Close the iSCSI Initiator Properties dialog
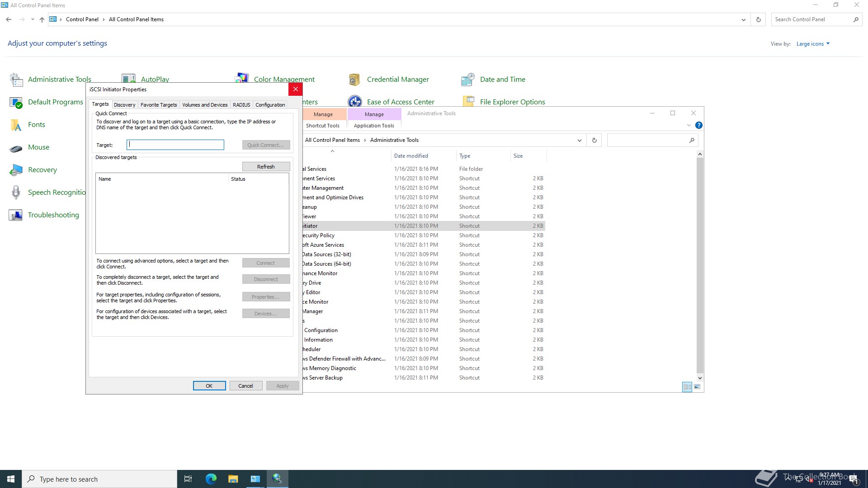This screenshot has width=868, height=488. [295, 89]
